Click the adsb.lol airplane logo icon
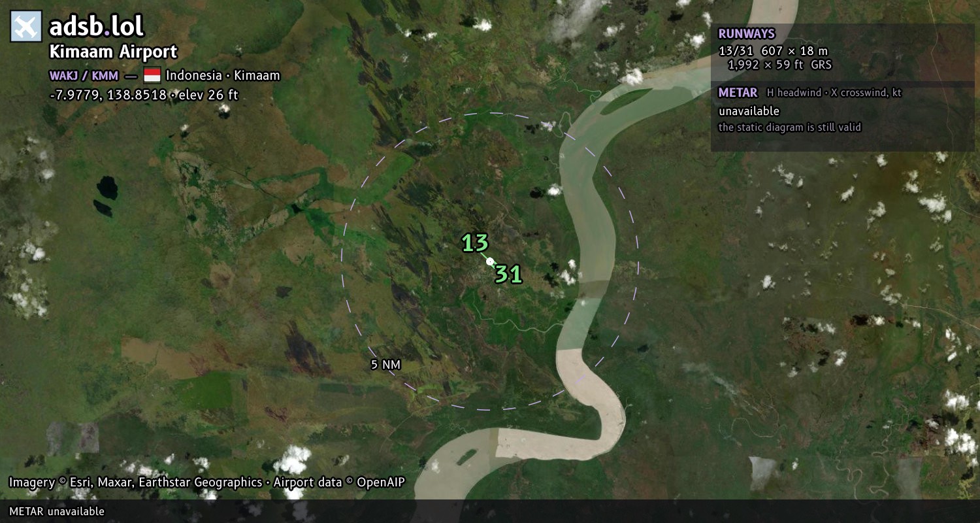The height and width of the screenshot is (523, 980). coord(26,27)
